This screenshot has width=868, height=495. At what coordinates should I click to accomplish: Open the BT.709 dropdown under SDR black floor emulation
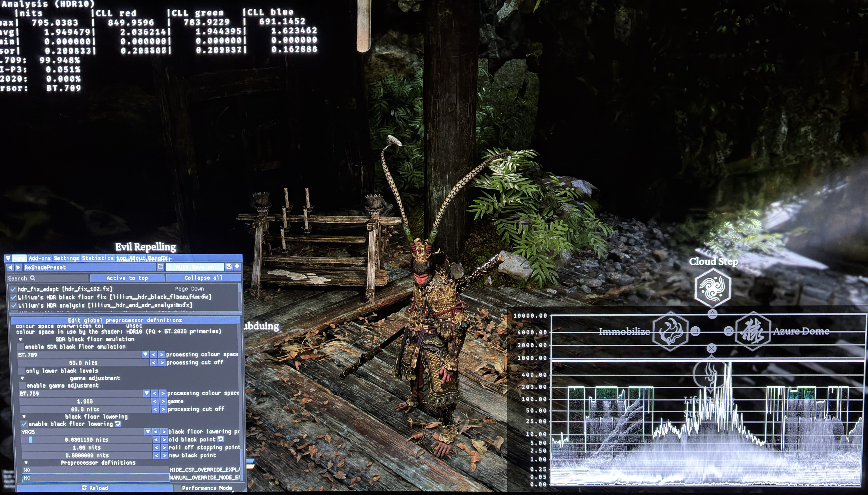point(83,355)
